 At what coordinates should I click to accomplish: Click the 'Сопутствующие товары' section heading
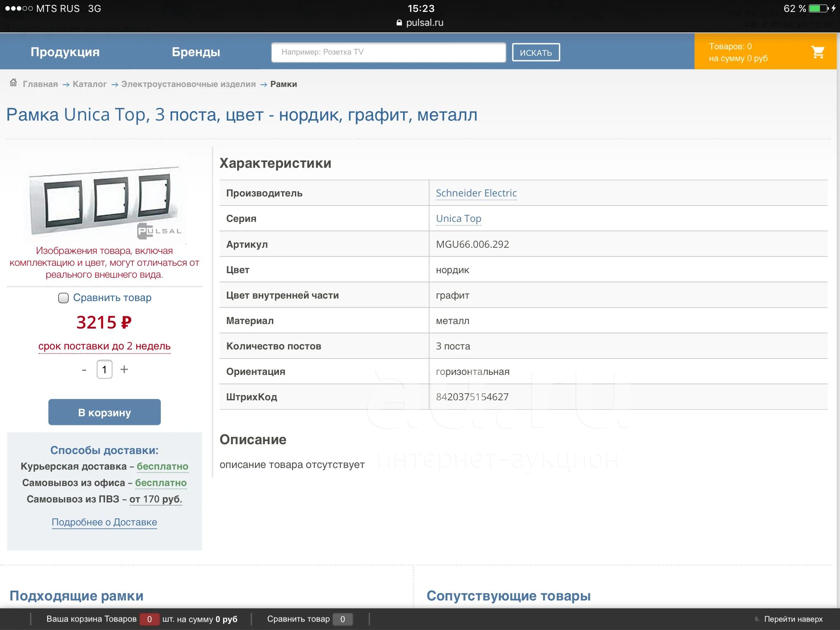point(509,596)
